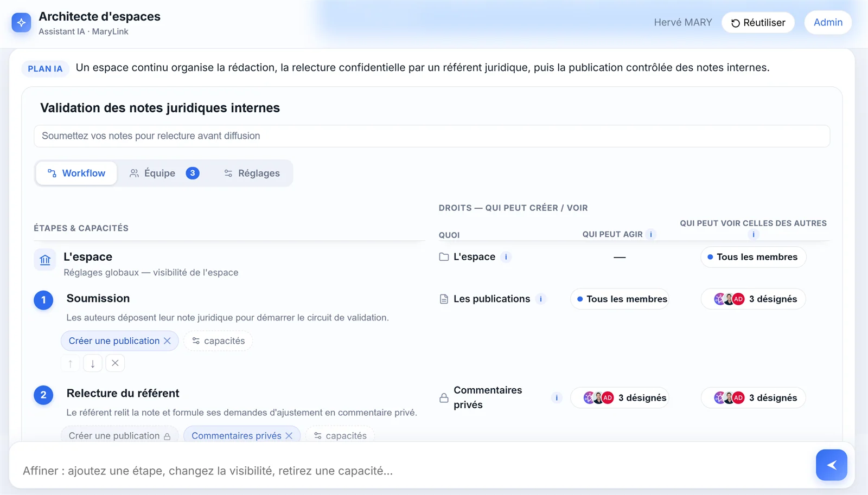Select the L'espace global settings row

pos(229,263)
